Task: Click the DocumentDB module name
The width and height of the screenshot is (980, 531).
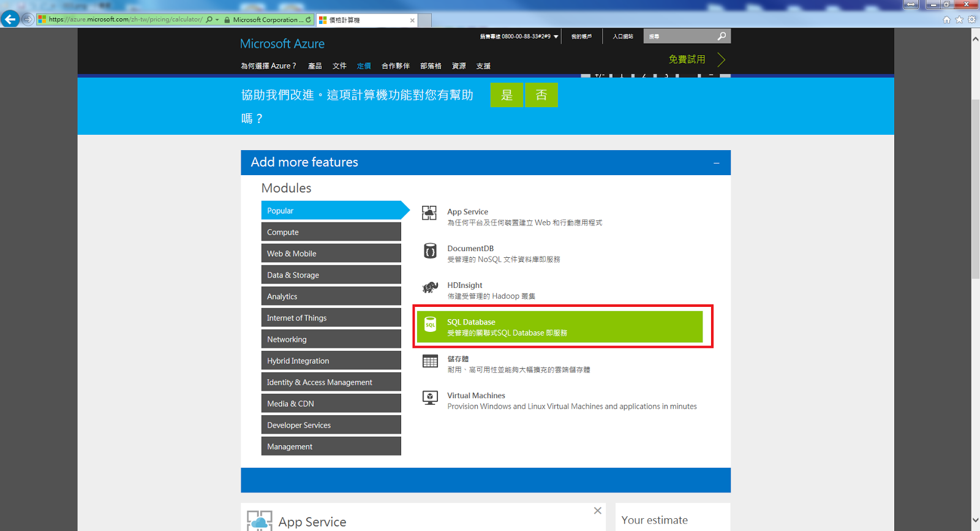Action: 470,249
